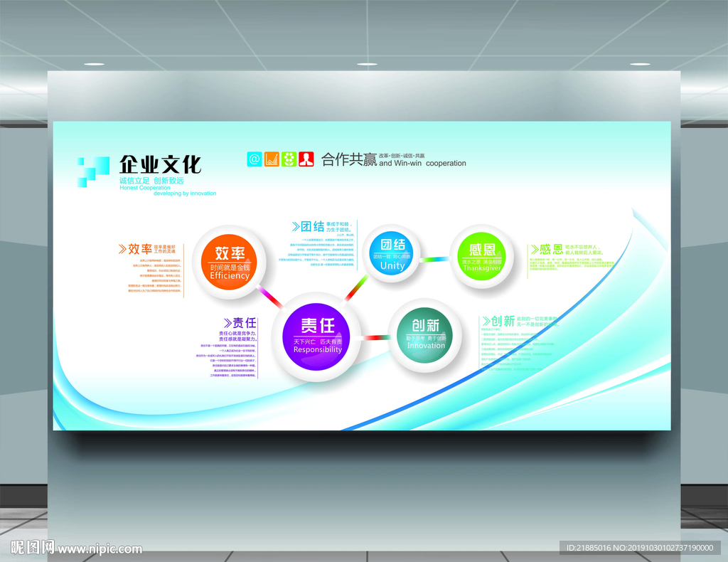The image size is (728, 562).
Task: Click the ID:21885016 number text
Action: click(x=588, y=548)
